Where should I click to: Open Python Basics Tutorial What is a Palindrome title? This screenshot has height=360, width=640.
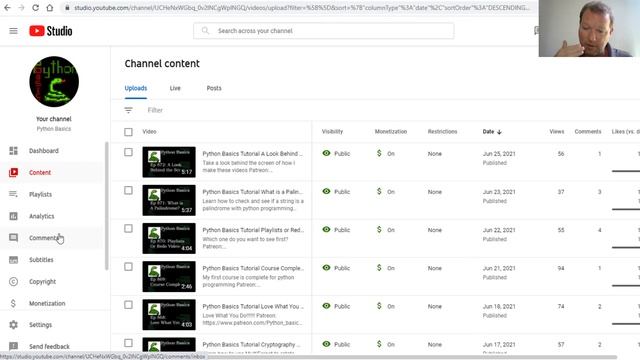coord(253,192)
